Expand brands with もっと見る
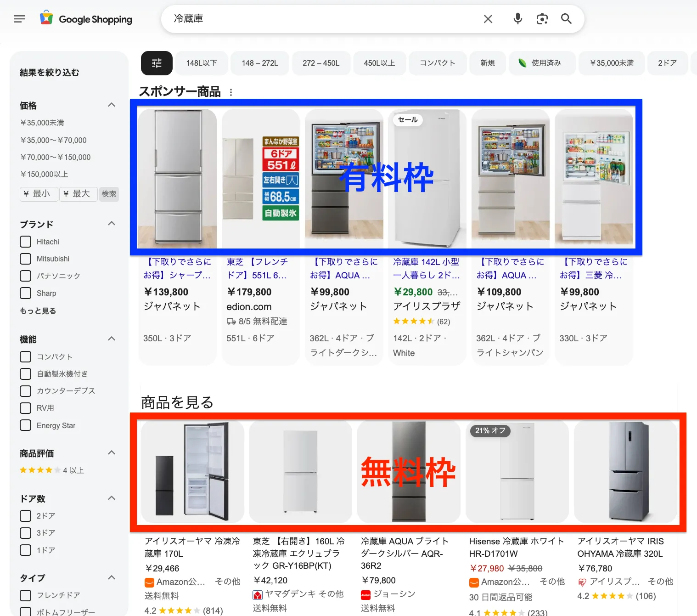 click(38, 311)
